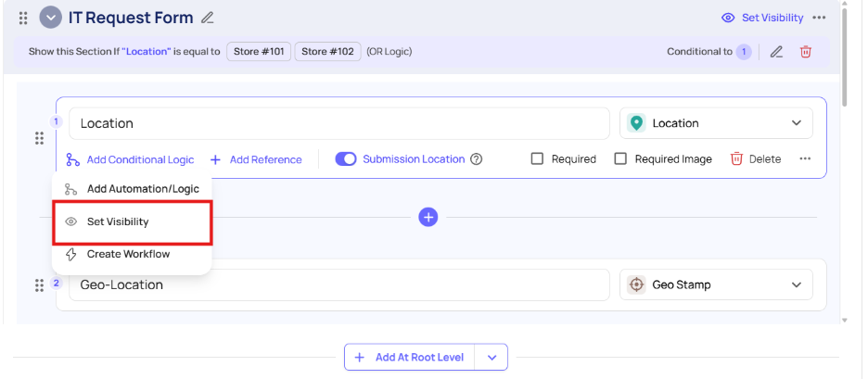Grab the drag handle beside Geo-Location field
The width and height of the screenshot is (868, 379).
39,284
